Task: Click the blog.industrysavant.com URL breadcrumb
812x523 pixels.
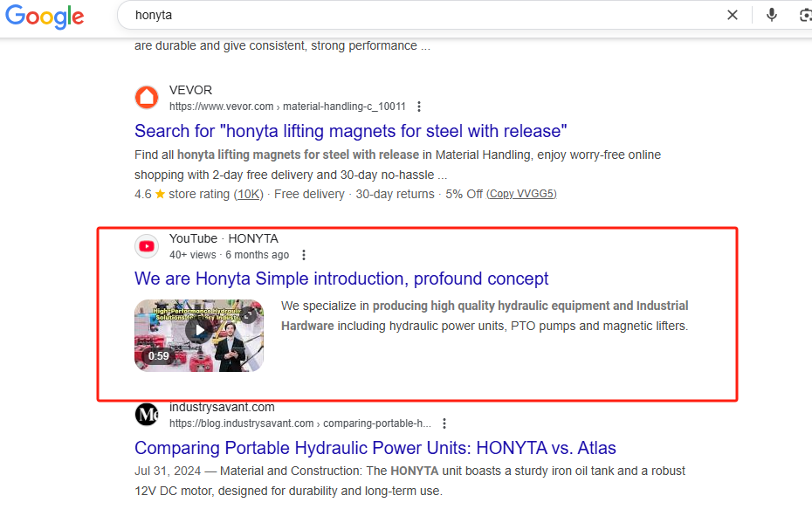Action: pos(300,423)
